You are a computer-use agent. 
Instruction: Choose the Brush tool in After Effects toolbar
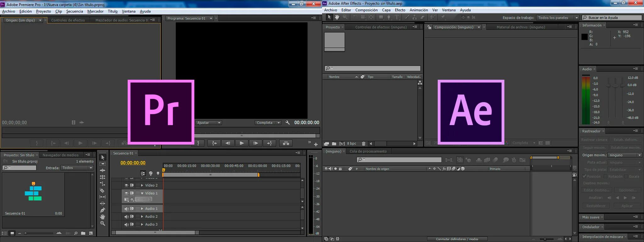point(407,17)
